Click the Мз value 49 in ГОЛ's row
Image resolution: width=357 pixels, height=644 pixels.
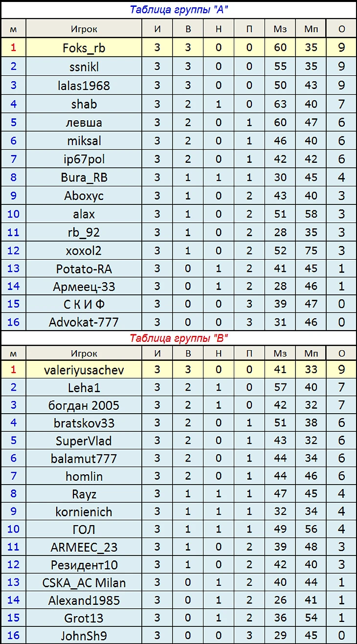pos(280,529)
